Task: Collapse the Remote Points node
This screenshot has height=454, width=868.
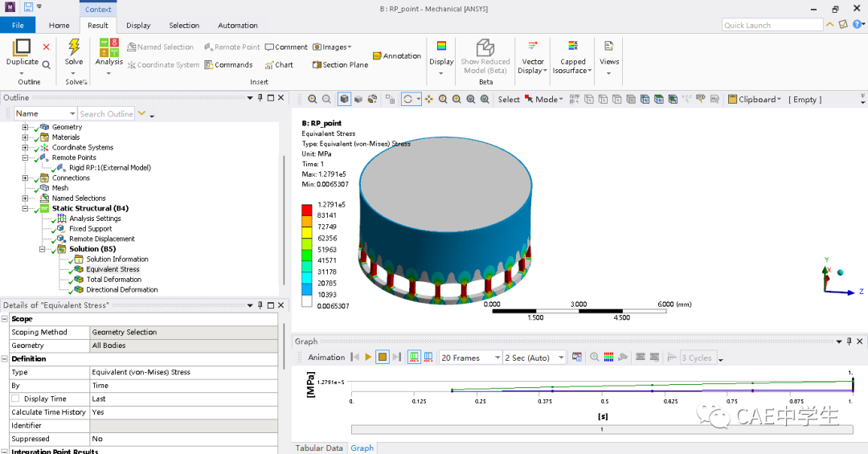Action: (25, 157)
